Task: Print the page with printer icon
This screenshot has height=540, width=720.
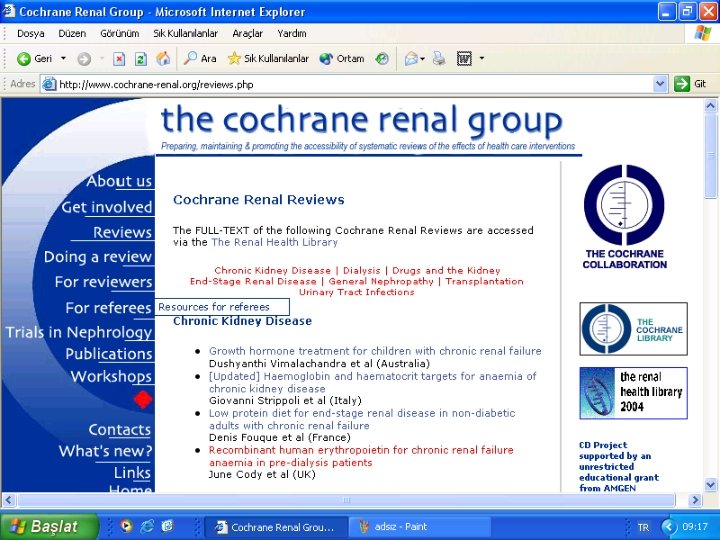Action: (x=439, y=58)
